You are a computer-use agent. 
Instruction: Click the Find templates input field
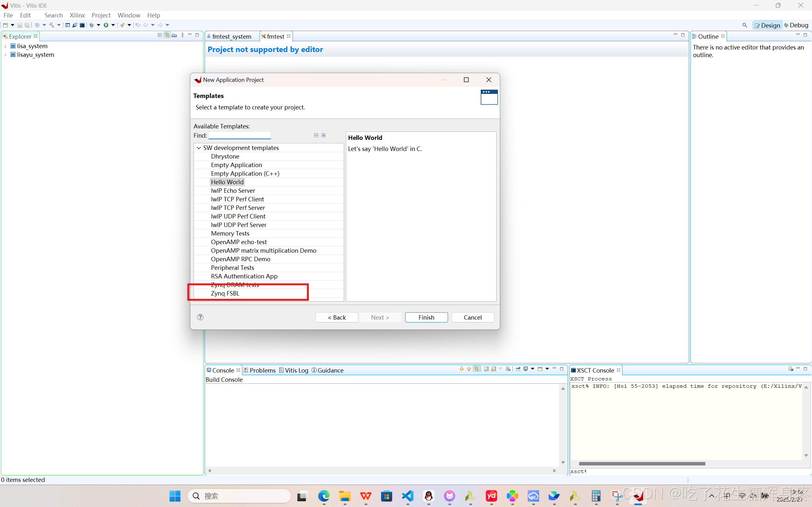(240, 135)
